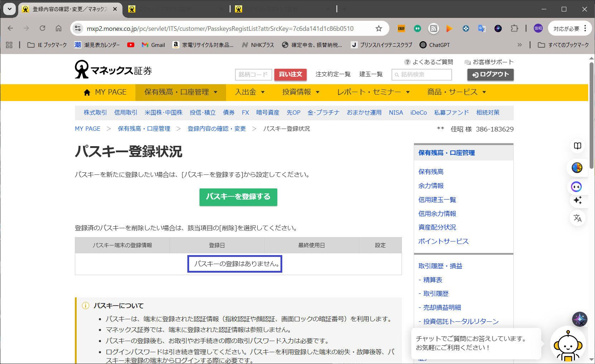The image size is (595, 364).
Task: Switch to the second browser tab
Action: [176, 9]
